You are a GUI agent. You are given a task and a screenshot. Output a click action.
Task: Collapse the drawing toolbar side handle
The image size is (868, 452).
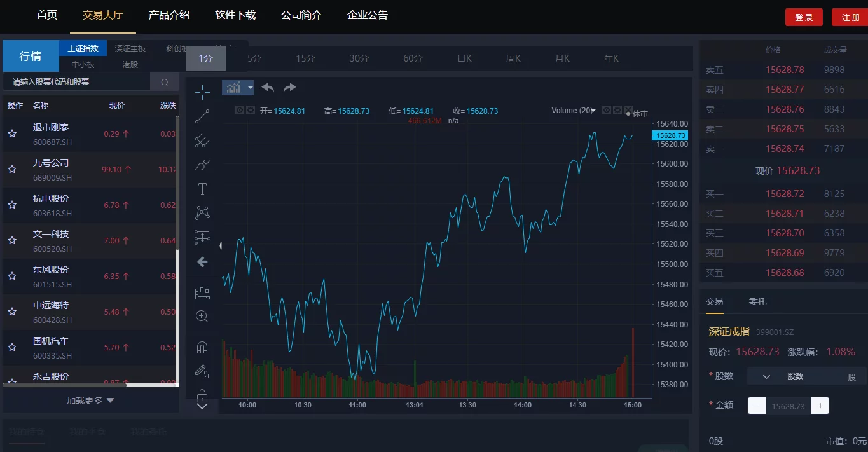(221, 245)
